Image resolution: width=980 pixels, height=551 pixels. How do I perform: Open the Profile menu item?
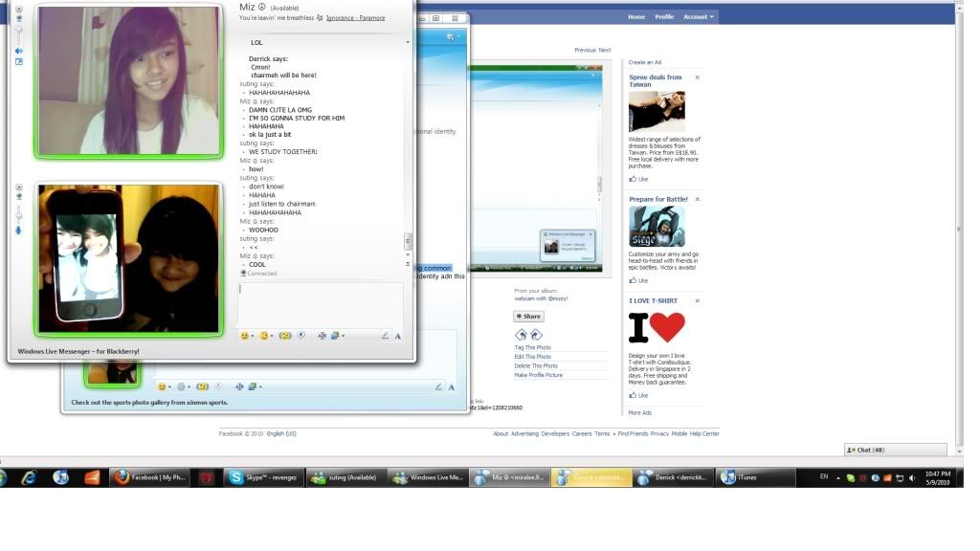[664, 16]
